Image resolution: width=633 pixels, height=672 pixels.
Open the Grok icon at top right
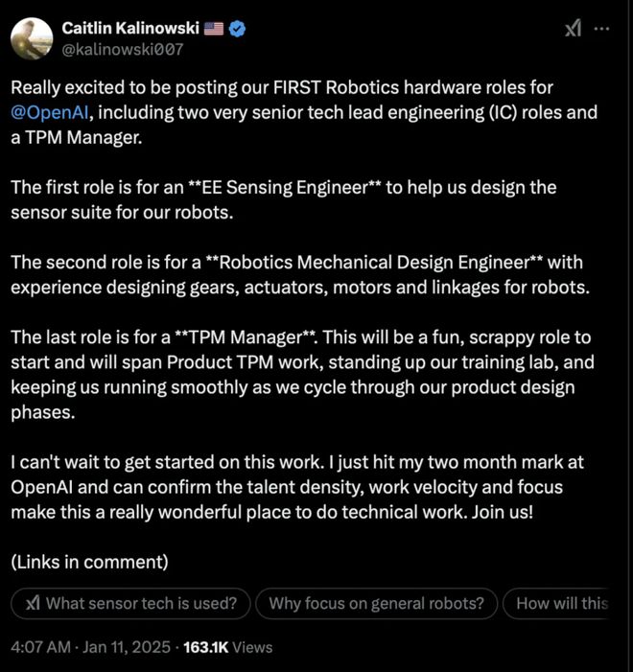[x=574, y=30]
